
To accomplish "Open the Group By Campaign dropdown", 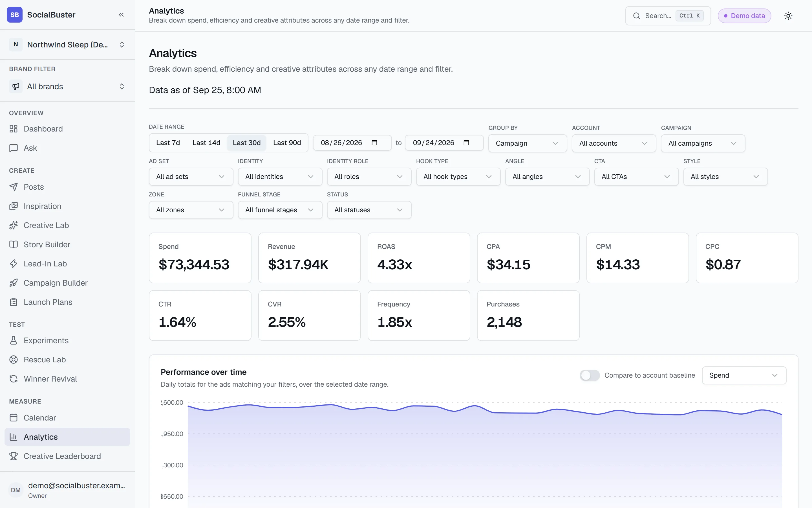I will coord(528,143).
